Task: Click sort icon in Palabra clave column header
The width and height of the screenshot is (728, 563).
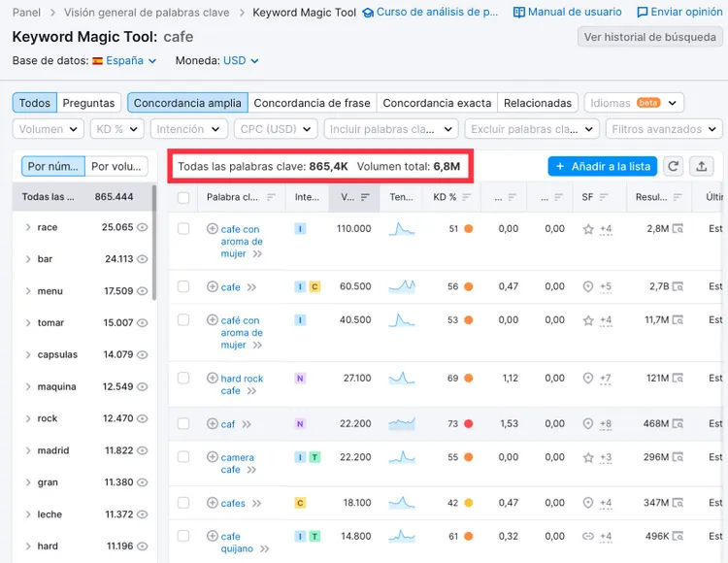Action: pos(271,197)
